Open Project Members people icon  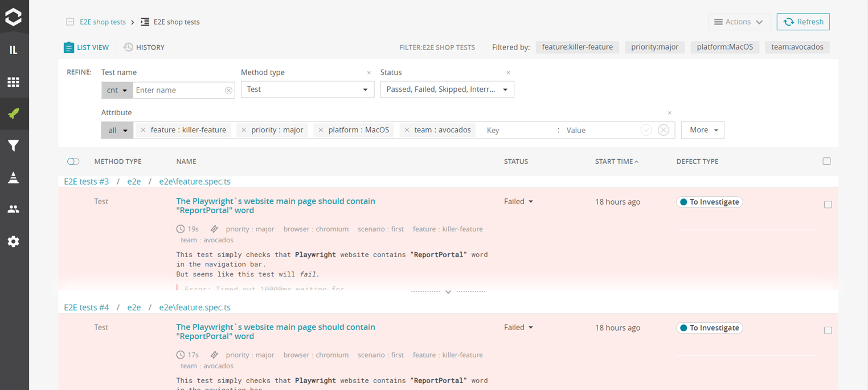14,209
